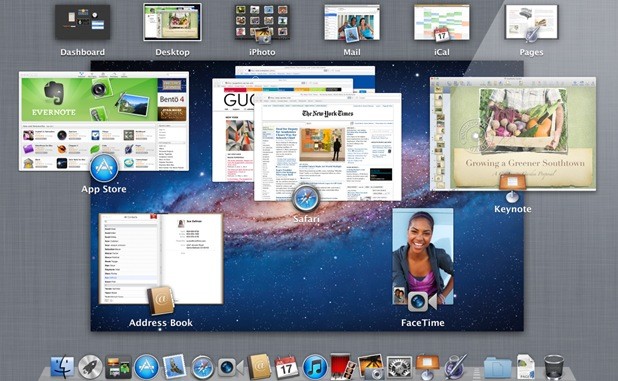This screenshot has width=618, height=381.
Task: Switch to the Dashboard space
Action: 82,22
